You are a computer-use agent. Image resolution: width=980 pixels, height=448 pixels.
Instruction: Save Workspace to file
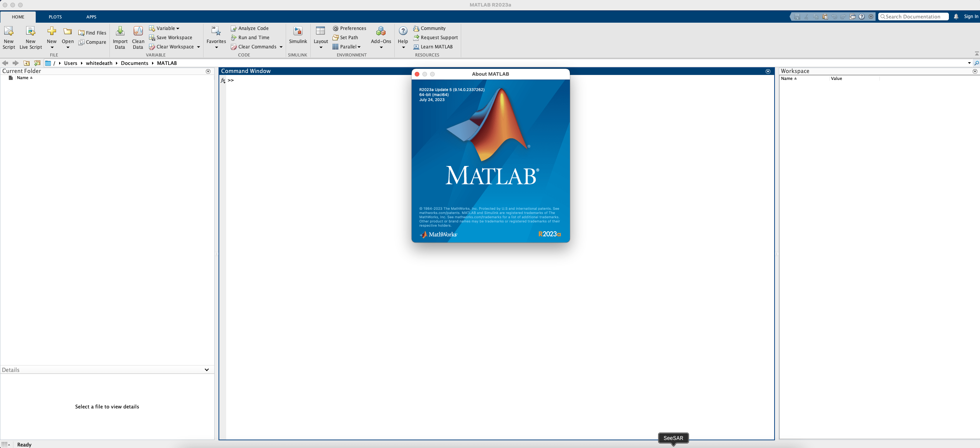[171, 38]
